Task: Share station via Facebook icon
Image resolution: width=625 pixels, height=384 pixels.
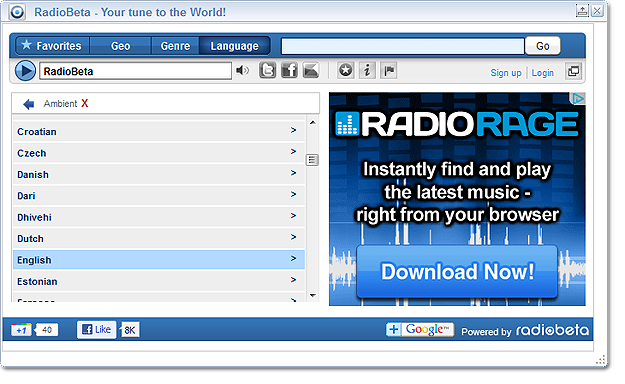Action: pyautogui.click(x=289, y=71)
